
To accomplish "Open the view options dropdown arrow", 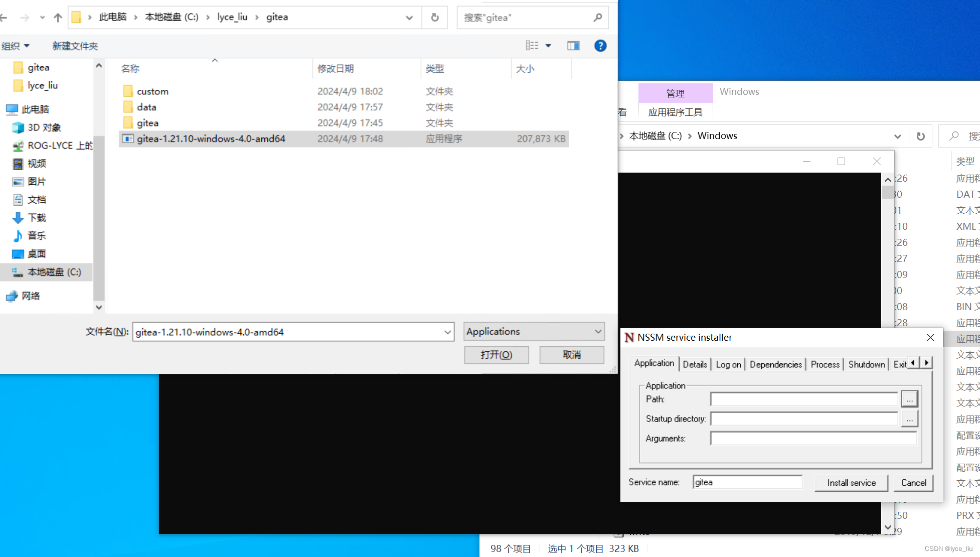I will [548, 46].
